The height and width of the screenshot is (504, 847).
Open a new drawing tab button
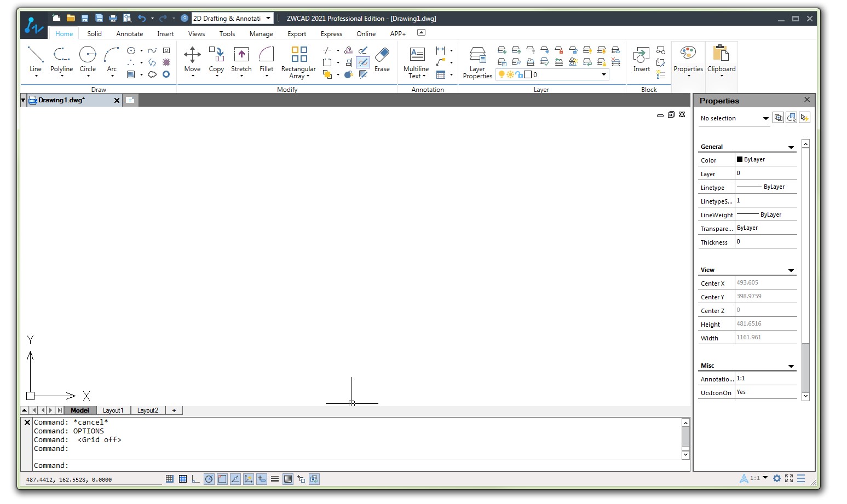tap(130, 100)
